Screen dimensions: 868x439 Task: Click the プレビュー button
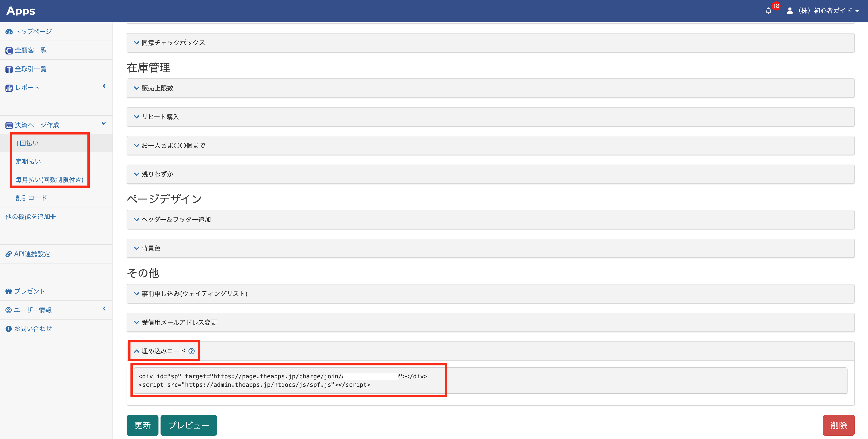tap(189, 426)
